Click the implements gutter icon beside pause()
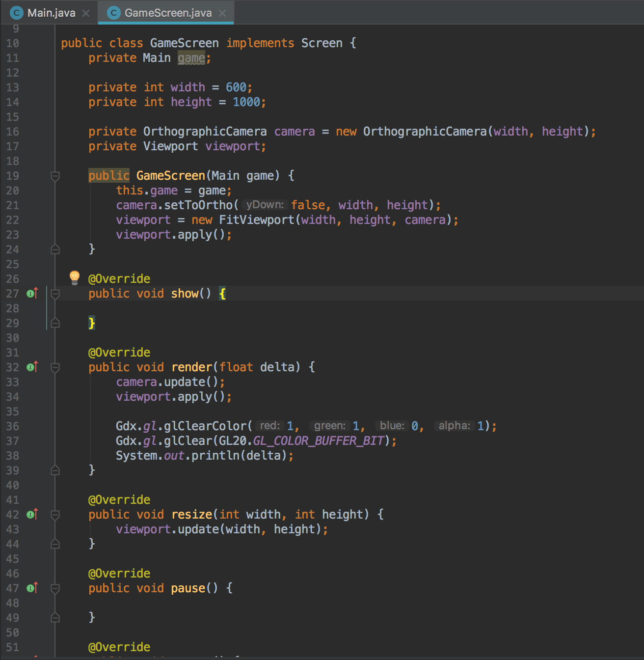Image resolution: width=644 pixels, height=660 pixels. tap(32, 588)
